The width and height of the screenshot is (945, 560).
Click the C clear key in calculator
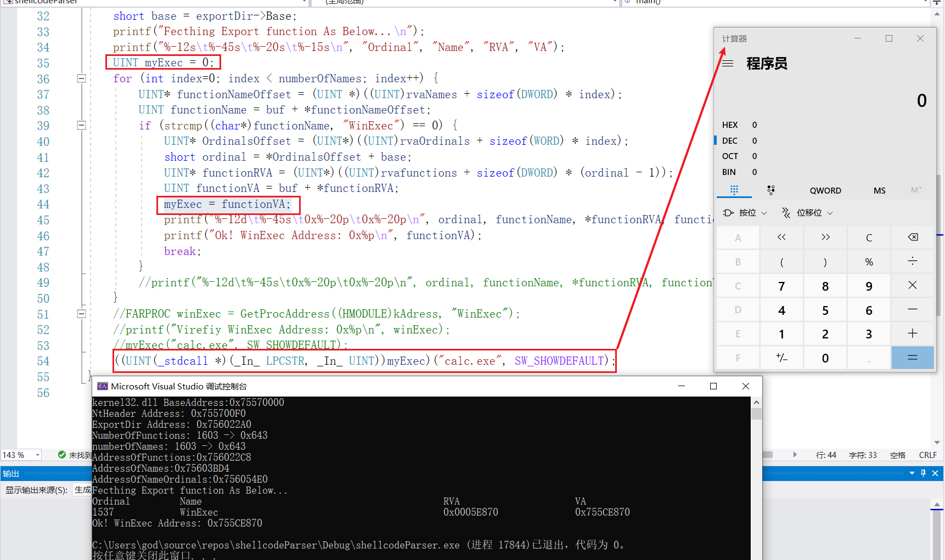(869, 237)
